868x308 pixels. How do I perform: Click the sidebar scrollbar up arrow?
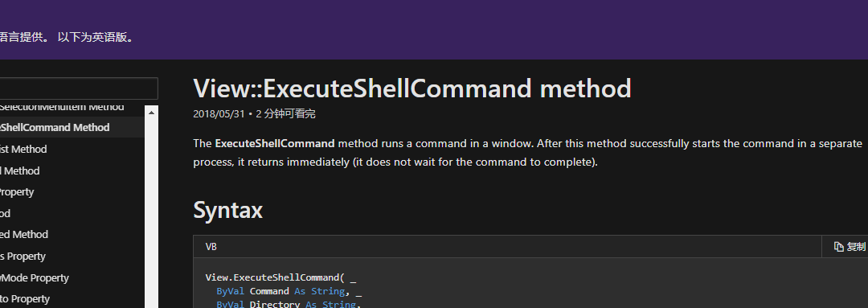coord(152,113)
